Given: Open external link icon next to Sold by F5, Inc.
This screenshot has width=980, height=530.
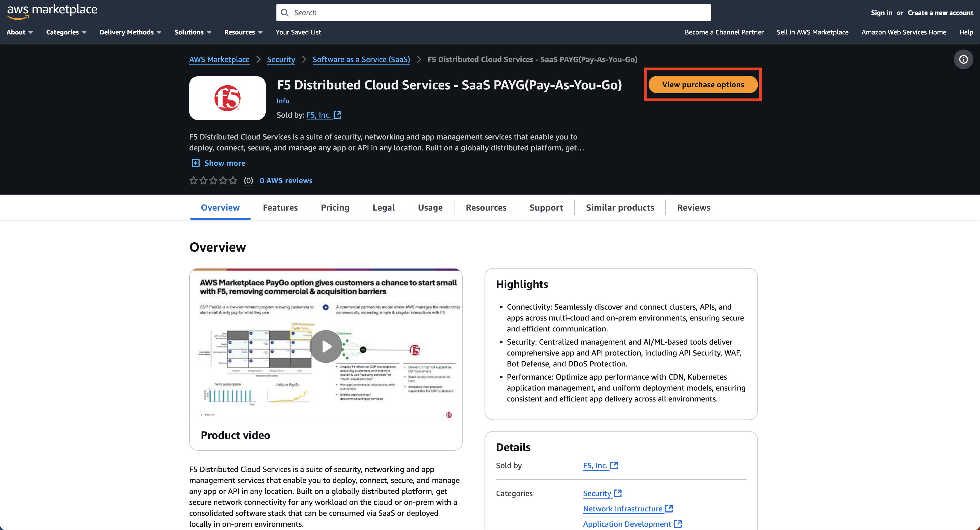Looking at the screenshot, I should [337, 115].
